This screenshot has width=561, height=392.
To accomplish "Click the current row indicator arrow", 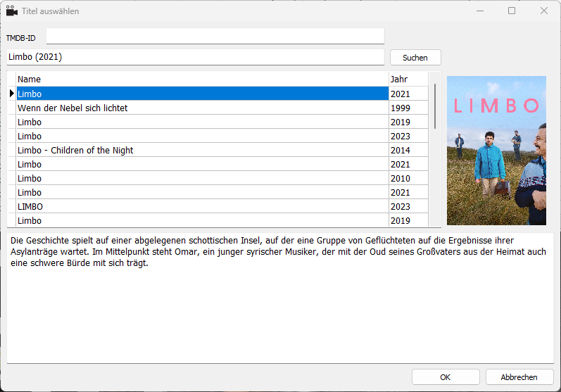I will [12, 94].
